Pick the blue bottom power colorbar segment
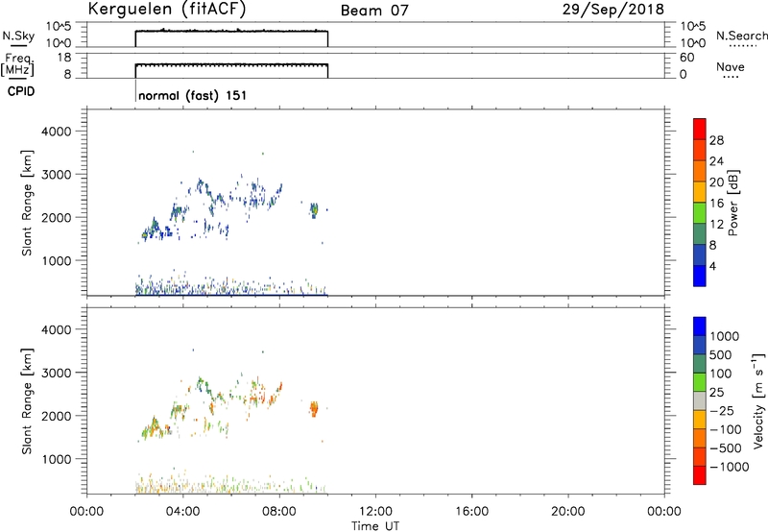This screenshot has width=768, height=532. point(700,276)
